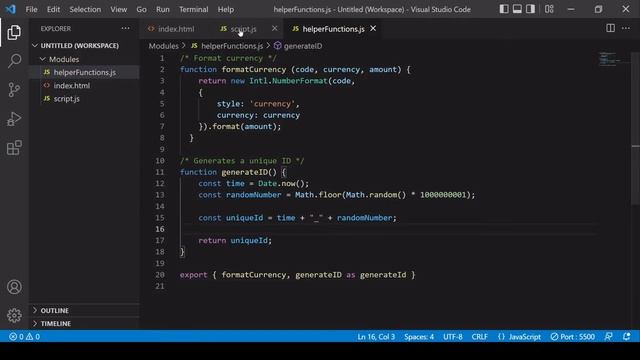Viewport: 640px width, 360px height.
Task: Click the EXPLORER panel title
Action: (56, 29)
